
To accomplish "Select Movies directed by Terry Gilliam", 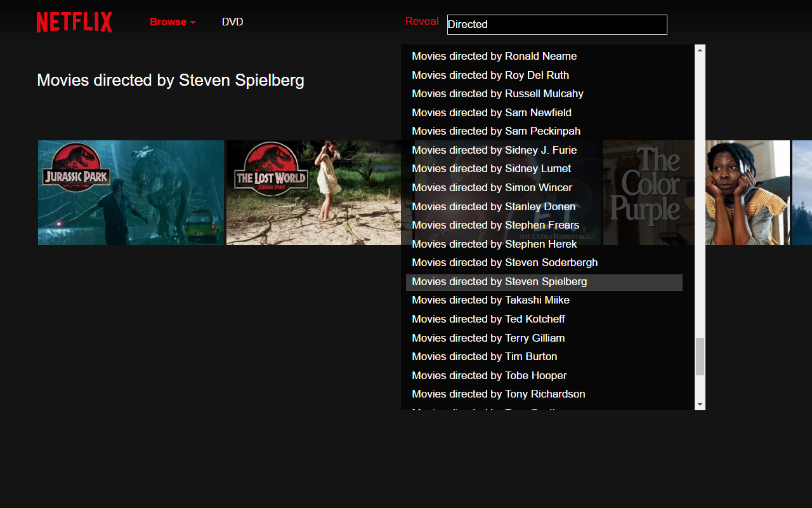I will pyautogui.click(x=544, y=338).
